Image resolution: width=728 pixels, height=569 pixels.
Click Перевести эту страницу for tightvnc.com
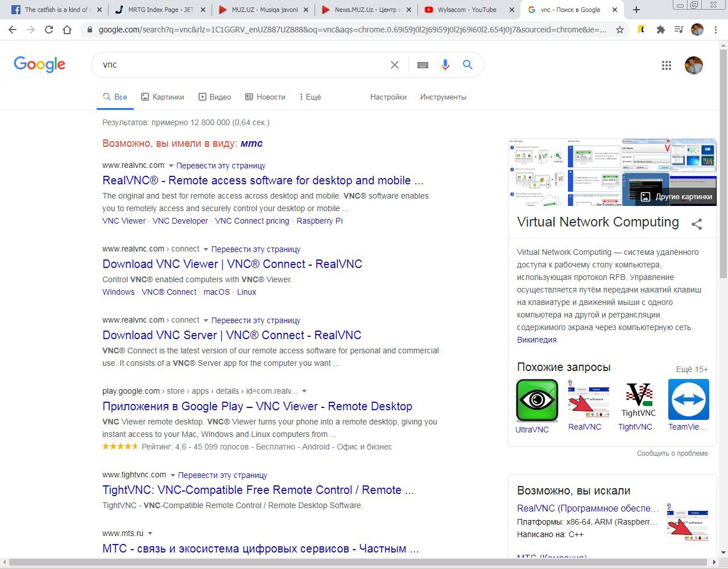tap(222, 475)
